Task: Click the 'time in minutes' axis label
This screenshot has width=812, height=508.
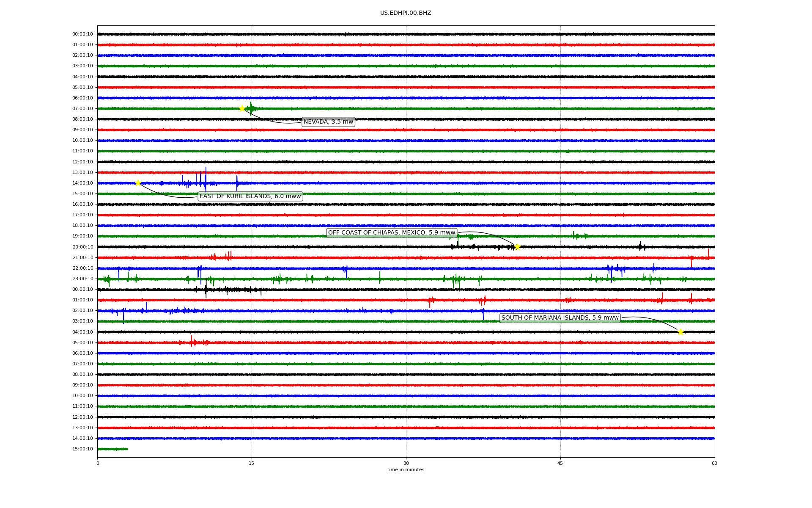Action: pyautogui.click(x=406, y=470)
